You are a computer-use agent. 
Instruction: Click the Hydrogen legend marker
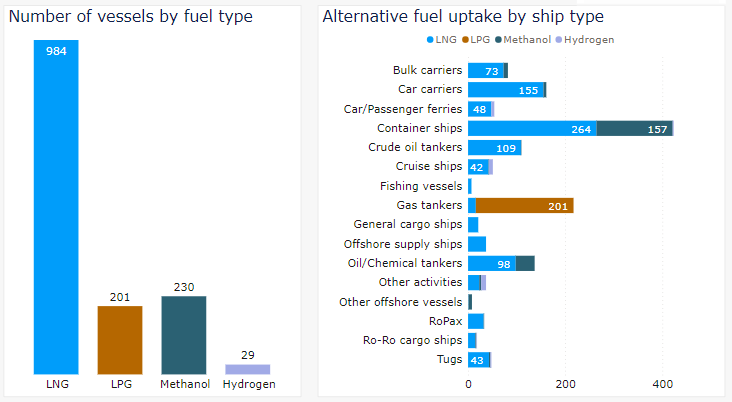557,39
